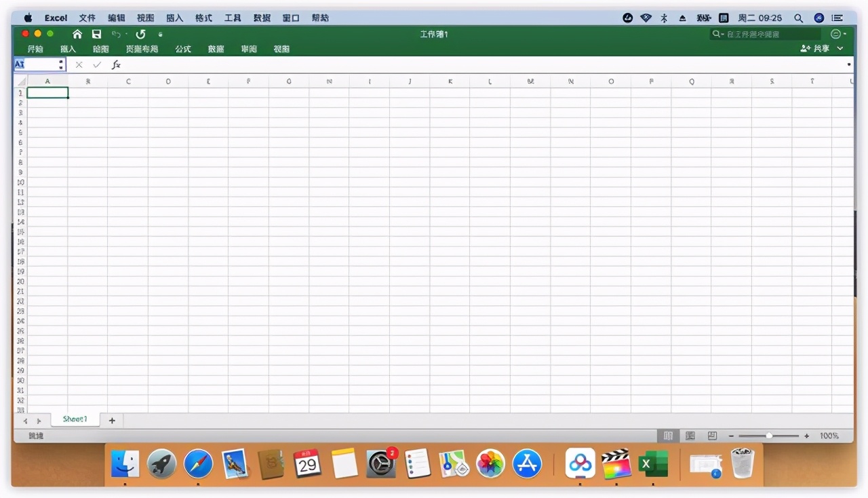Open System Preferences with the badge in the Dock
The height and width of the screenshot is (498, 868).
click(x=380, y=464)
